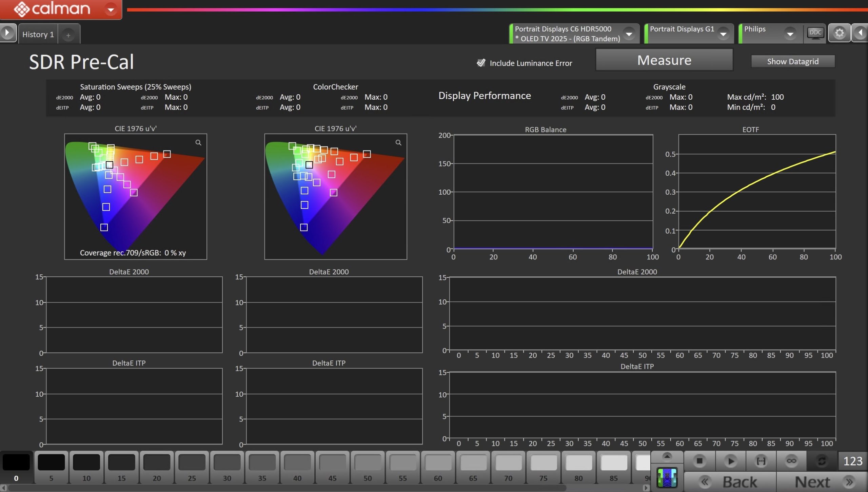The image size is (868, 492).
Task: Click the DDC monitor icon
Action: pyautogui.click(x=815, y=33)
